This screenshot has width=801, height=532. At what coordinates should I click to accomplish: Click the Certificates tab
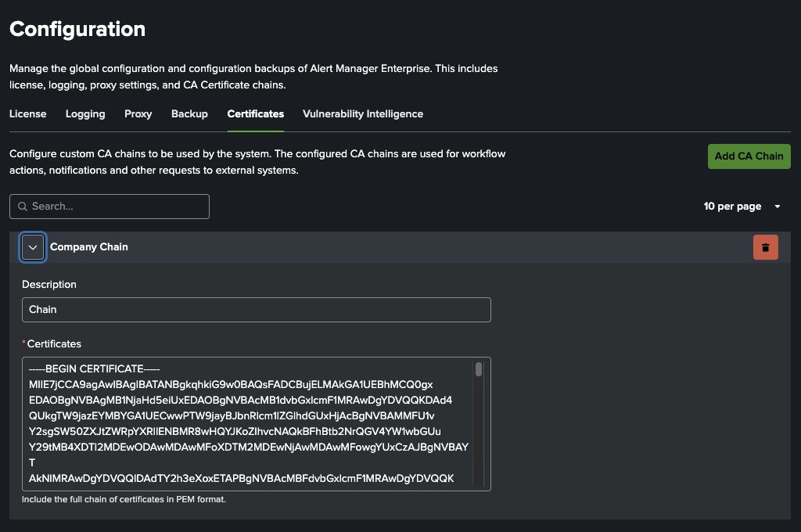pos(255,114)
